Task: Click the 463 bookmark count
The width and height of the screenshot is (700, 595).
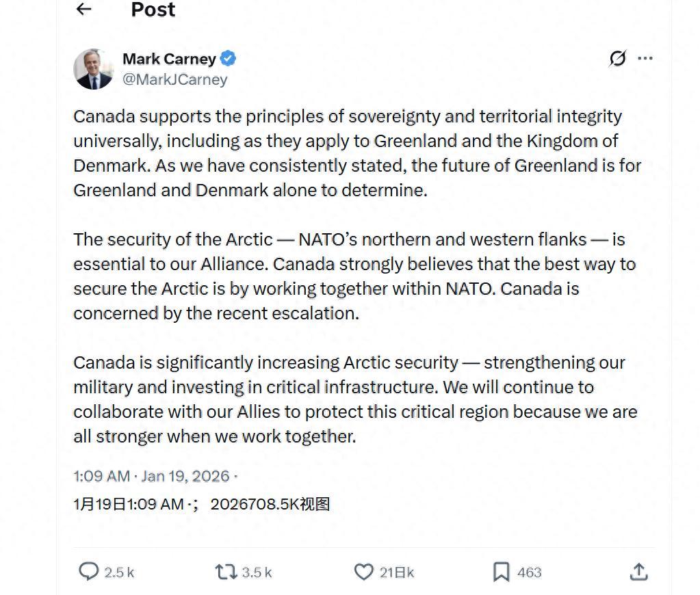Action: tap(530, 572)
